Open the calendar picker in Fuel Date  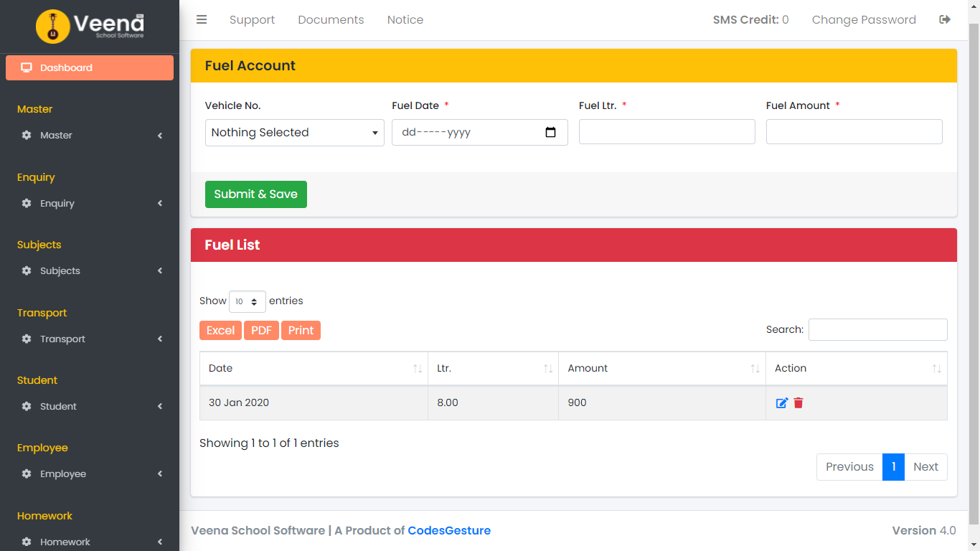551,132
